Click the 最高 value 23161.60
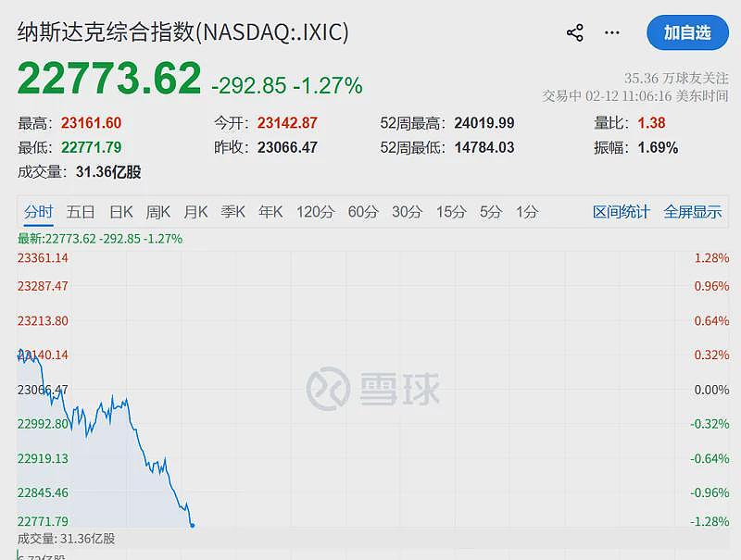This screenshot has height=560, width=741. pyautogui.click(x=91, y=123)
